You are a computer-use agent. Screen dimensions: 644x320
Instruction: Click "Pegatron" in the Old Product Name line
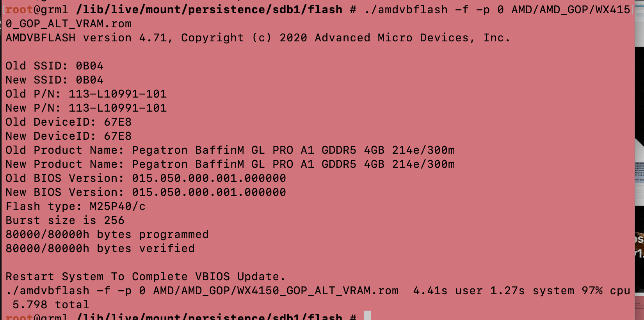(x=160, y=150)
